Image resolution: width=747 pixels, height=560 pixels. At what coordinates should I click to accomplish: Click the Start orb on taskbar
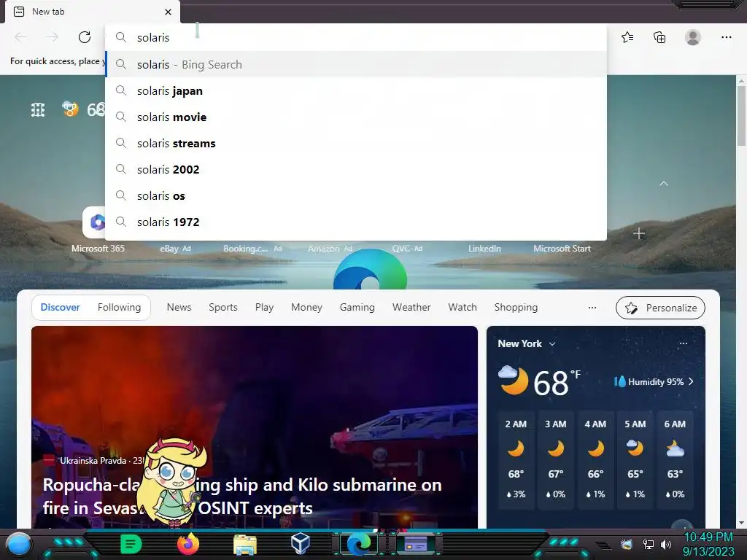click(x=19, y=544)
